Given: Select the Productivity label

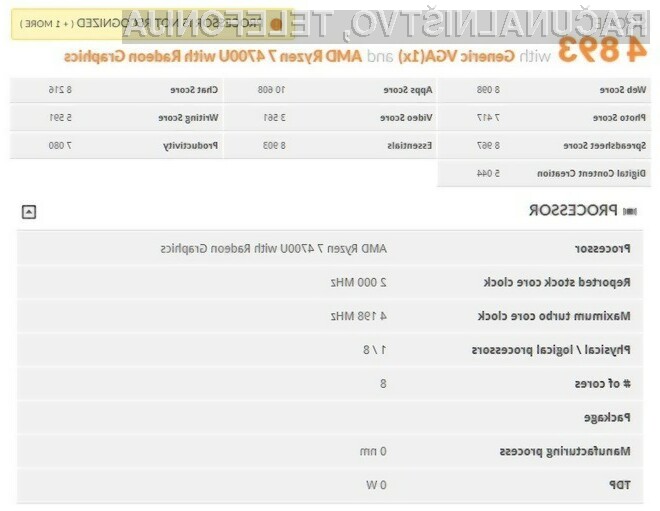Looking at the screenshot, I should pos(190,146).
